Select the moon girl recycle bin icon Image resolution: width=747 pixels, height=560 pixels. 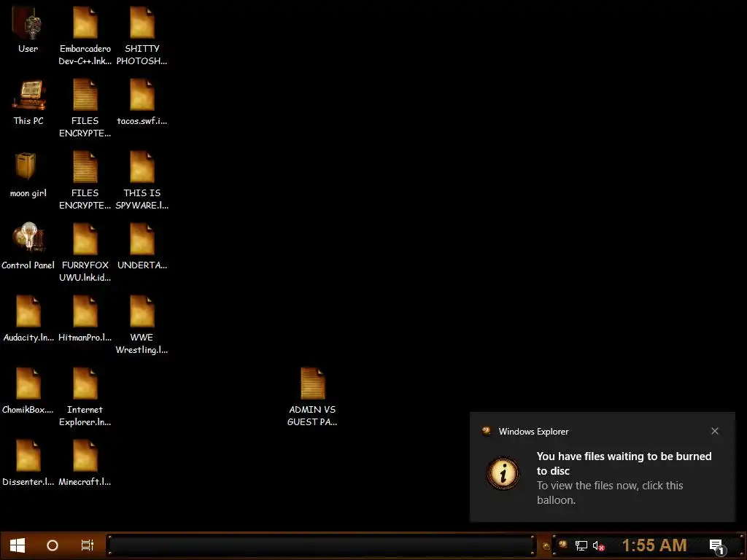28,175
